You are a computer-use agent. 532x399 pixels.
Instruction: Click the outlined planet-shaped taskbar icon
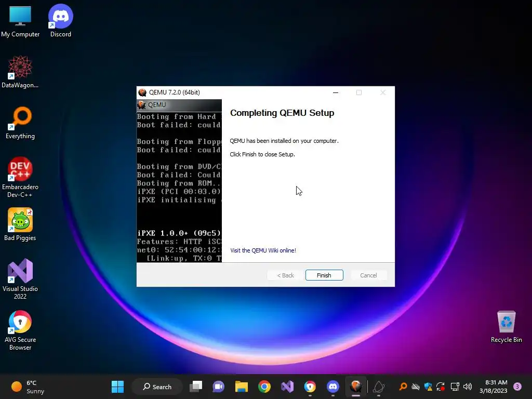[x=379, y=387]
